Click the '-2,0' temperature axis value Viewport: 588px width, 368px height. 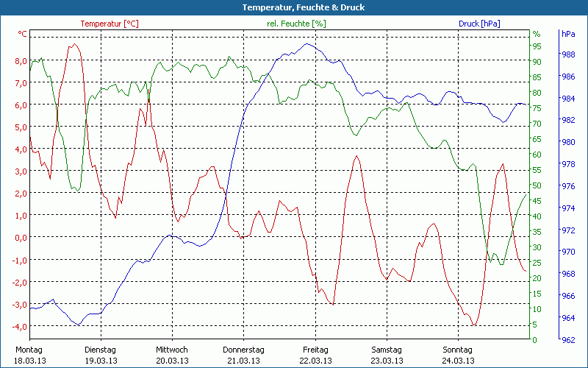click(x=20, y=283)
